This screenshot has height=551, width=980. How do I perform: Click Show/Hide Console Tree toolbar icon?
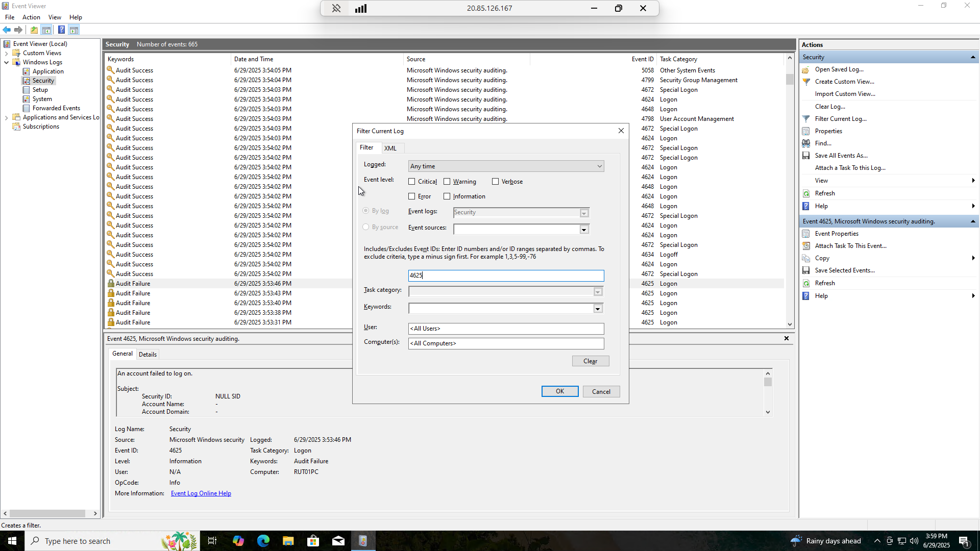(46, 30)
